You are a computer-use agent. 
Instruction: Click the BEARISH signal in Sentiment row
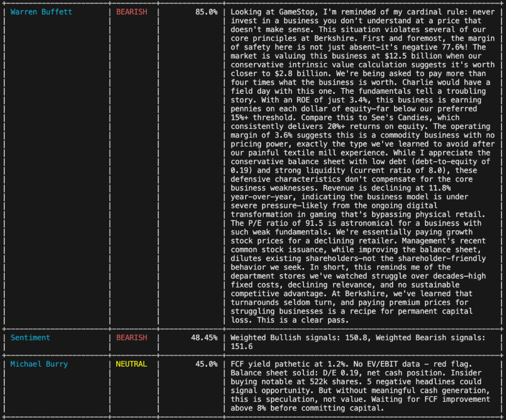(x=132, y=337)
